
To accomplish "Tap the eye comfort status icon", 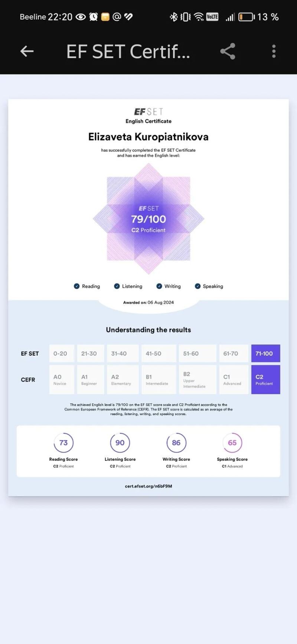I will 81,17.
